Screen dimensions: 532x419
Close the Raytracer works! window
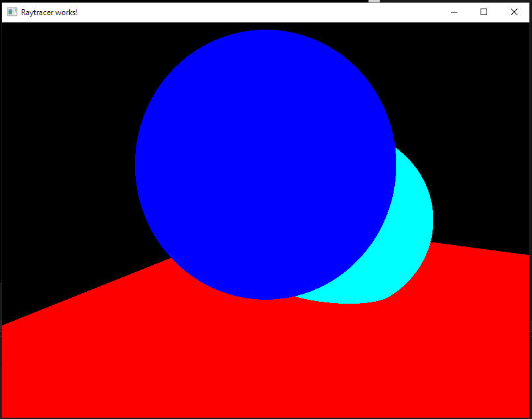pos(514,12)
